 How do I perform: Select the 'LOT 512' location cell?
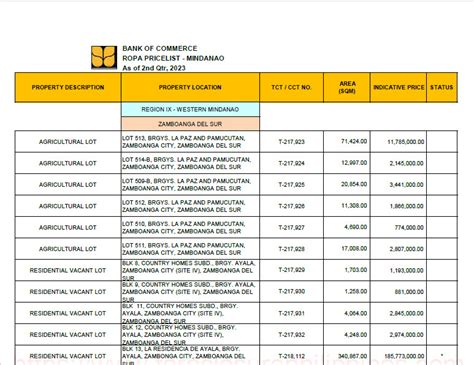pos(190,206)
